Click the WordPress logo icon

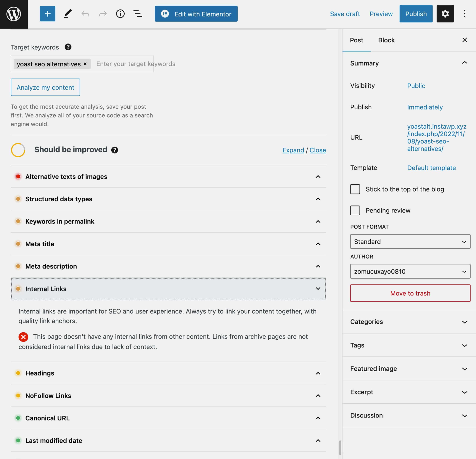coord(14,14)
